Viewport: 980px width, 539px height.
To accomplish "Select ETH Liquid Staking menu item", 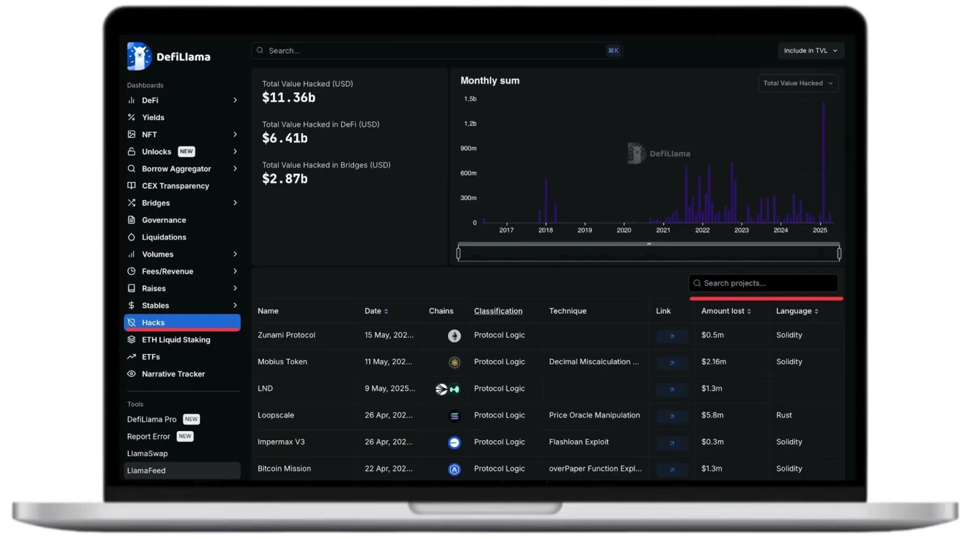I will [x=176, y=340].
